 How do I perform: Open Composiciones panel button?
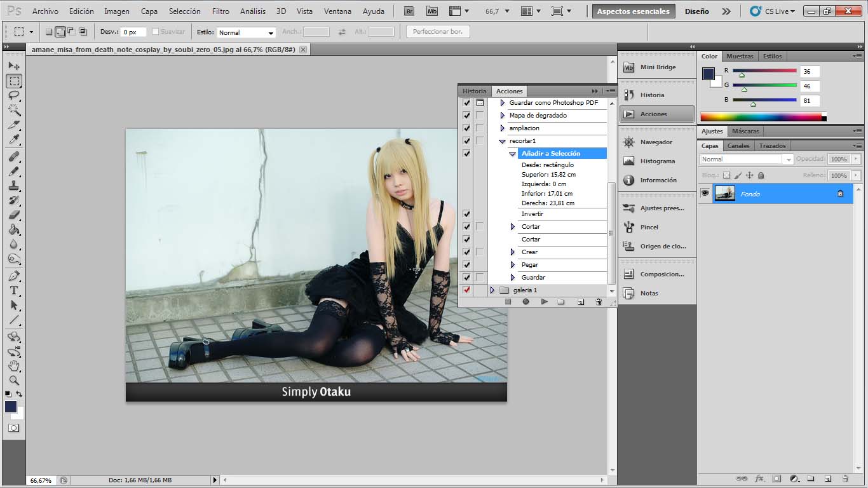(x=657, y=274)
